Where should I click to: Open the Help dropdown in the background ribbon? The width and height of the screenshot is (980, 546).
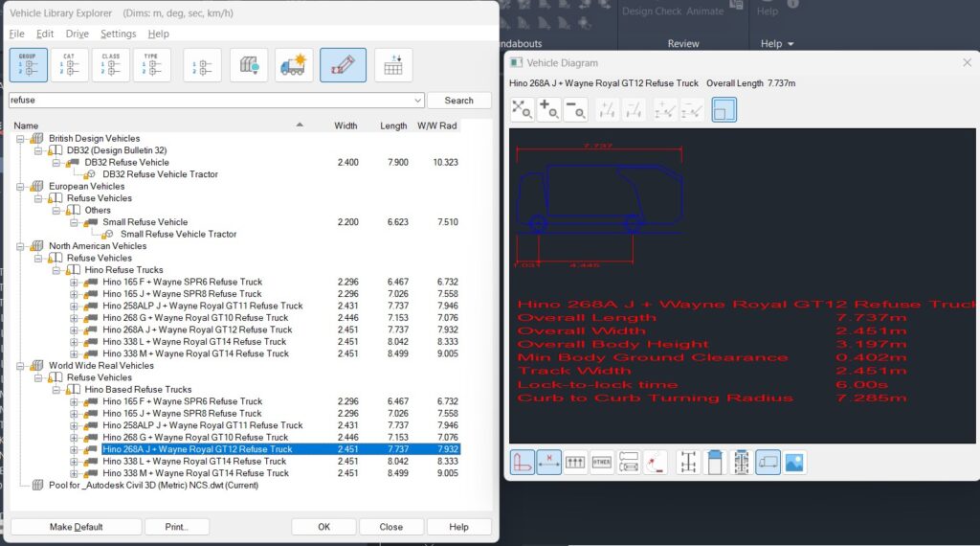coord(777,44)
